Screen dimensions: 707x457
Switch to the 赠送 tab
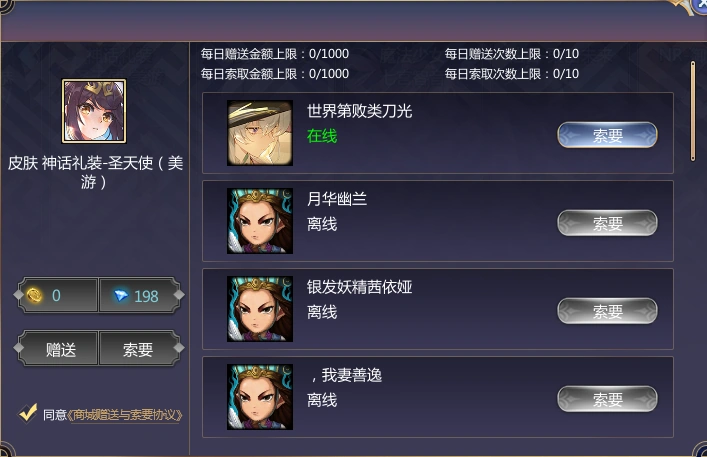point(58,349)
